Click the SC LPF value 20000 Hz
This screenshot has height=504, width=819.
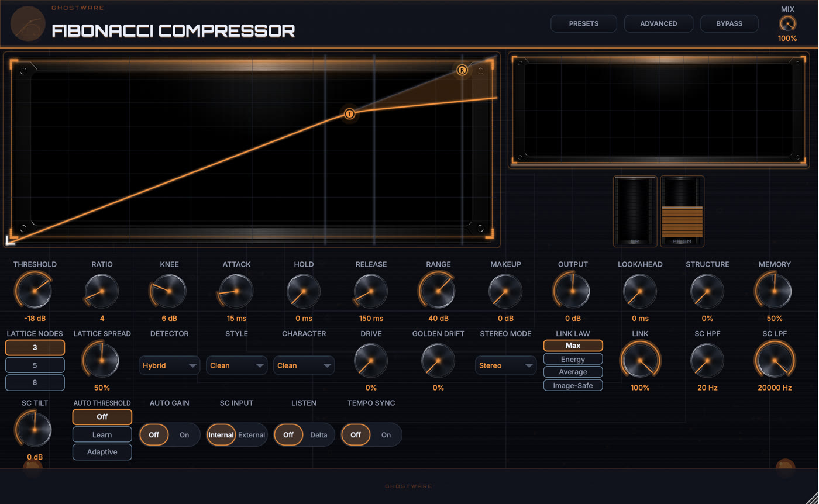(x=775, y=388)
